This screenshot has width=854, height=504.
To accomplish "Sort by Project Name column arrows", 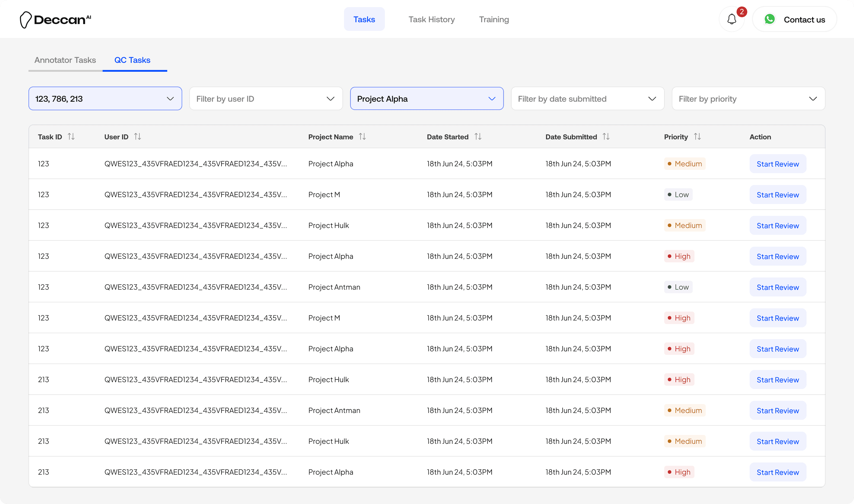I will [362, 137].
